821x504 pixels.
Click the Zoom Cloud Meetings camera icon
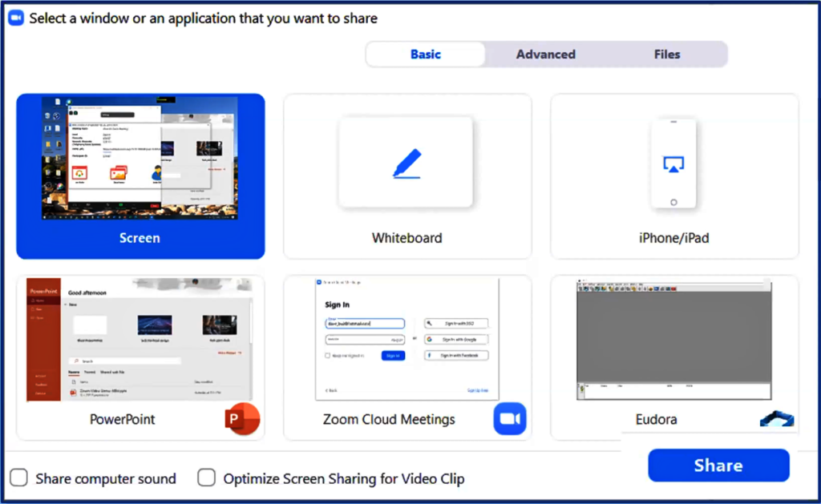(x=509, y=419)
